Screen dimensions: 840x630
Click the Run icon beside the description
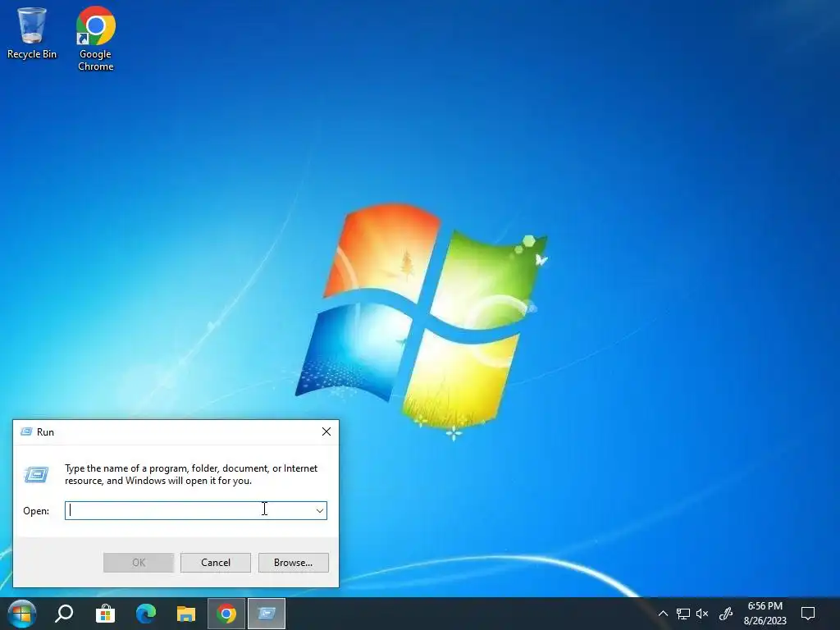(x=36, y=474)
